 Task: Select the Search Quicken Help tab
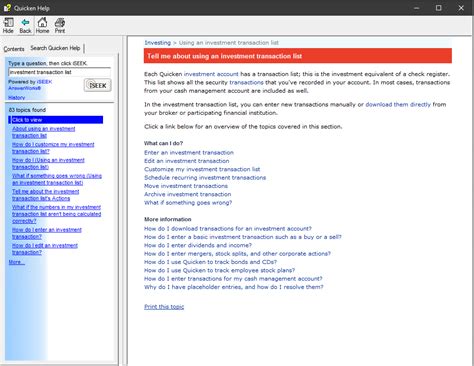click(55, 48)
